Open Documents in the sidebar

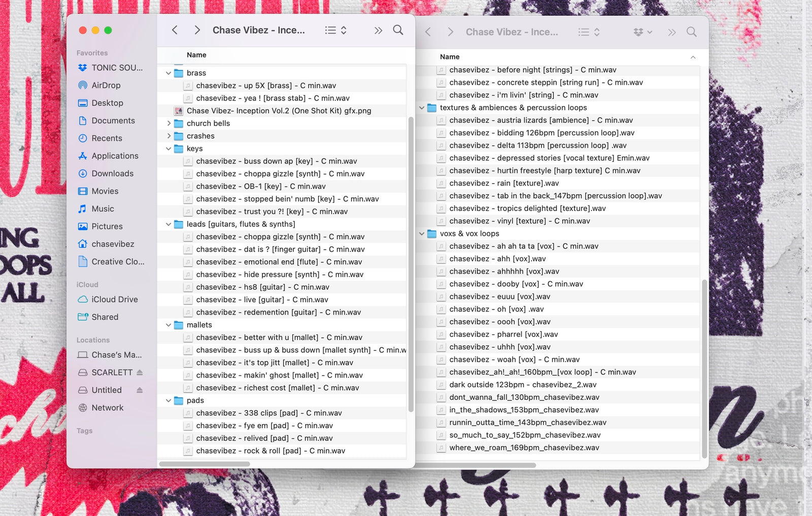point(107,121)
